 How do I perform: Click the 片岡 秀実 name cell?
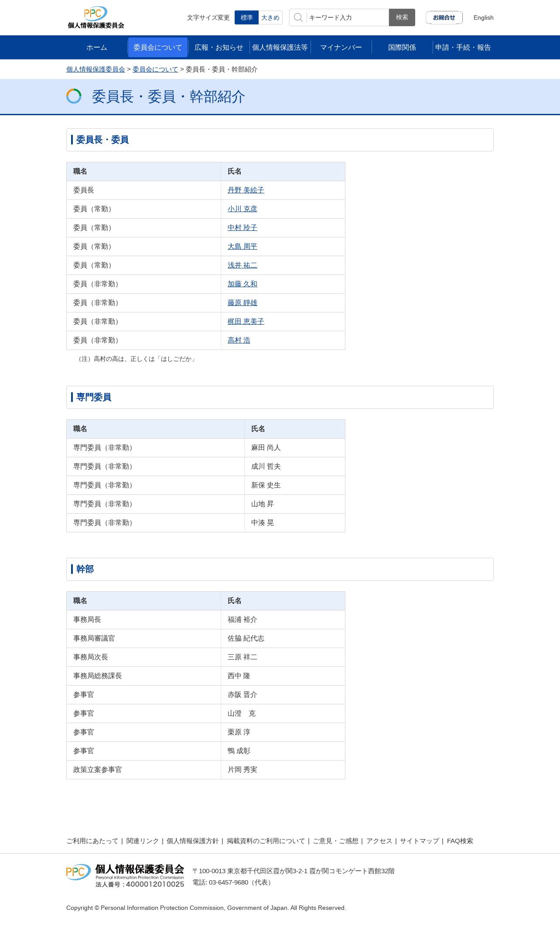(x=283, y=770)
